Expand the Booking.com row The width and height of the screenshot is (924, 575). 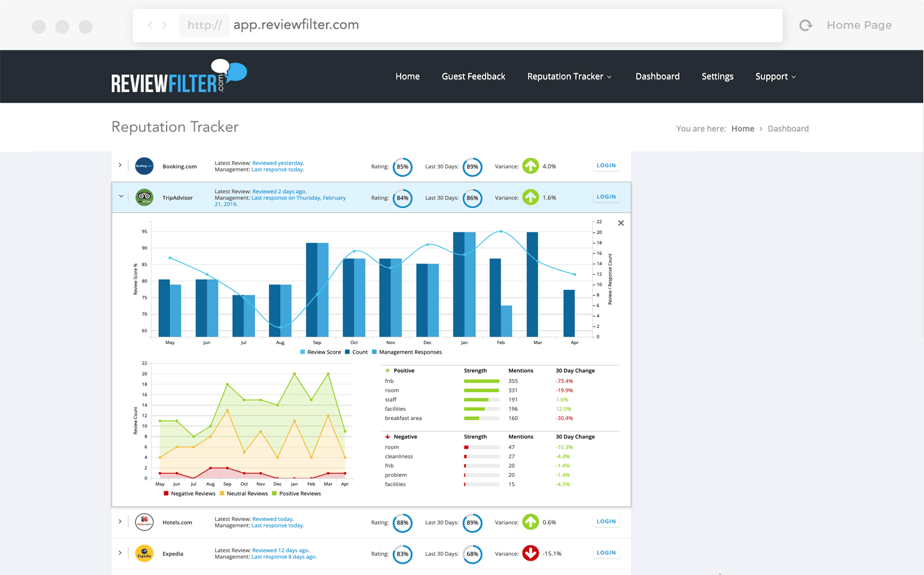[x=120, y=165]
